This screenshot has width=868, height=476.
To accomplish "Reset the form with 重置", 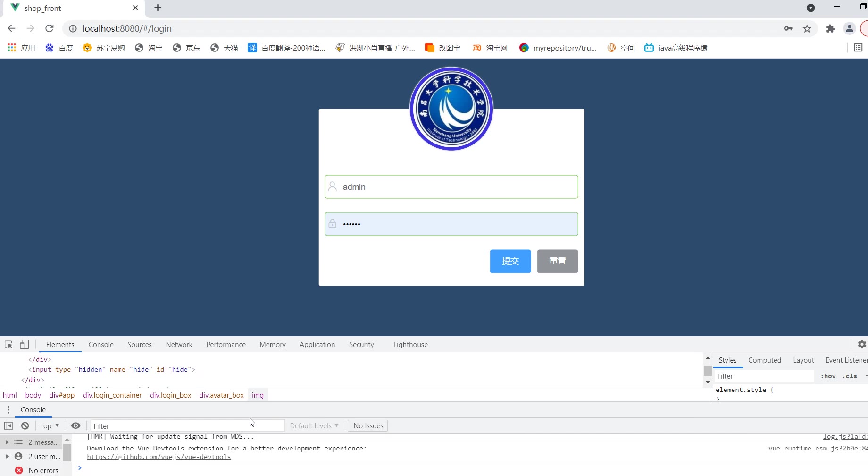I will [x=558, y=261].
